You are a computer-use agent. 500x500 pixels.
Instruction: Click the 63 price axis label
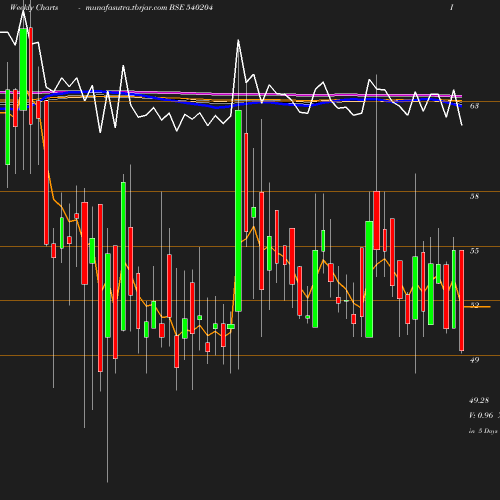[474, 106]
